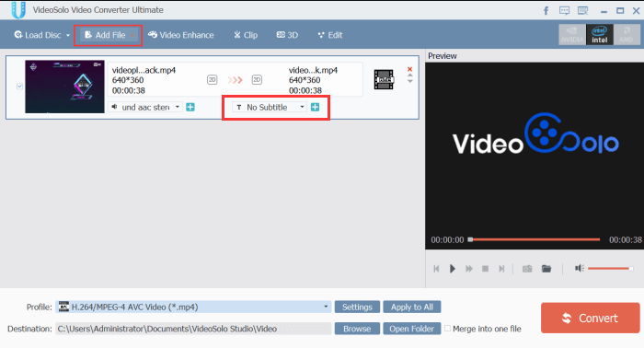
Task: Uncheck the videopl...ack.mp4 file checkbox
Action: [19, 87]
